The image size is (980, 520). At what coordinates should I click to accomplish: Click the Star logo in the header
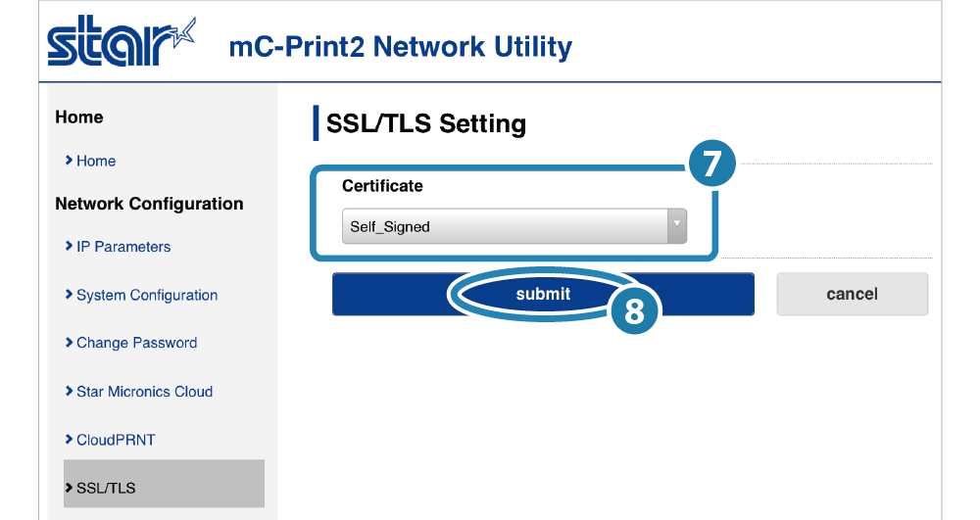pyautogui.click(x=122, y=44)
